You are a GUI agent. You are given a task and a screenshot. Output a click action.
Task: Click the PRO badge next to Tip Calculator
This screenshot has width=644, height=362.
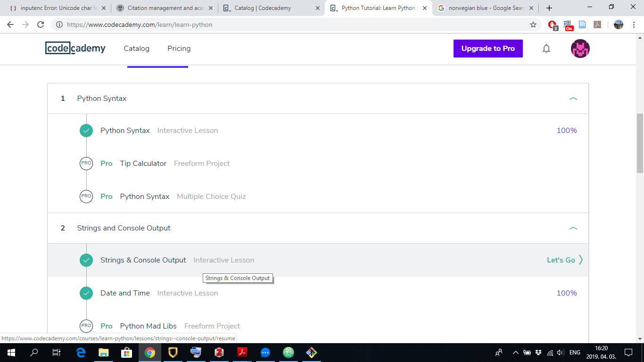(86, 164)
